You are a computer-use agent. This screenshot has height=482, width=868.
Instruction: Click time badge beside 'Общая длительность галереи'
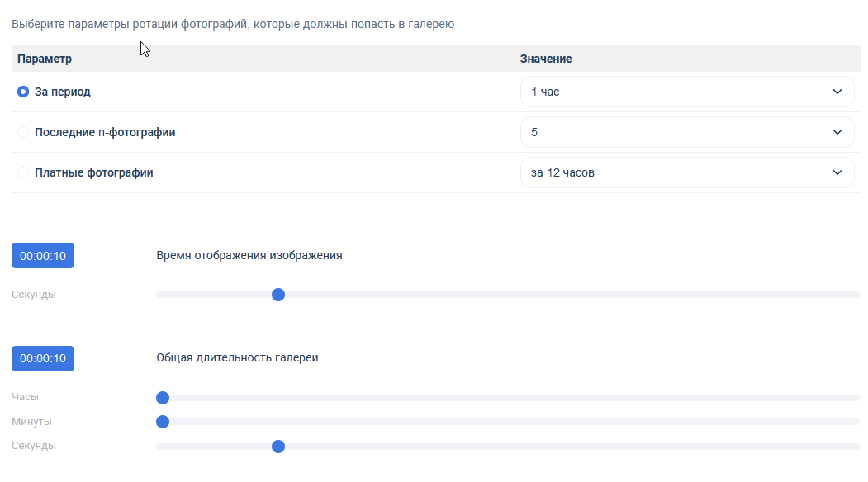coord(43,358)
